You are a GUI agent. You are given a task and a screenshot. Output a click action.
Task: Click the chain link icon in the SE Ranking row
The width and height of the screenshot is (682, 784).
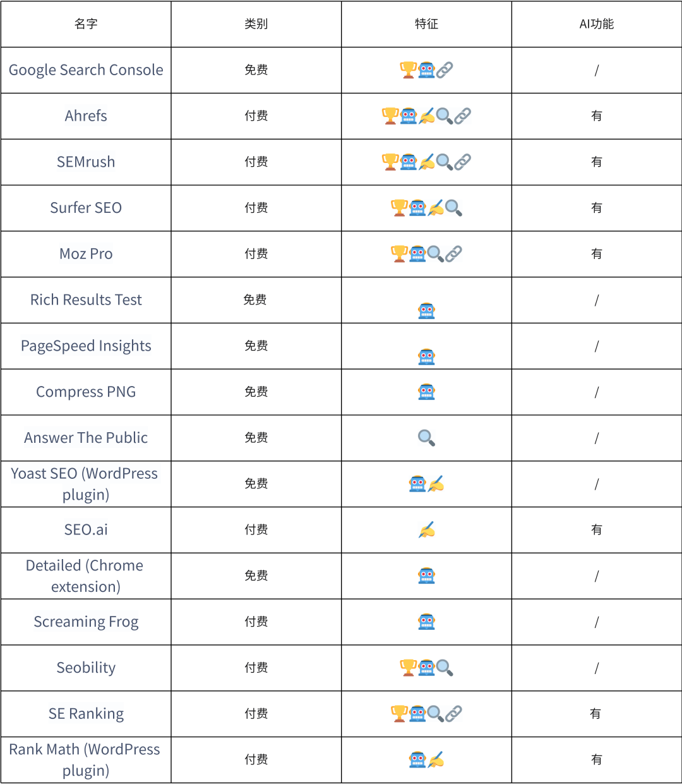point(453,714)
